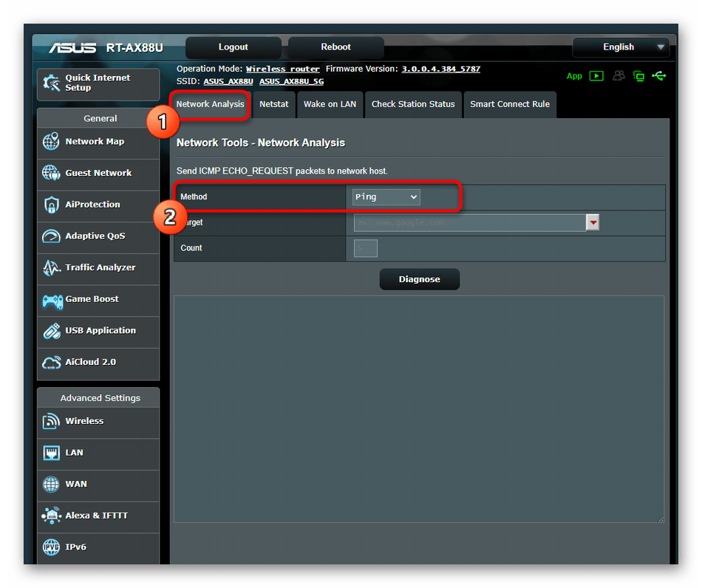Select the Network Analysis tab

(x=210, y=104)
